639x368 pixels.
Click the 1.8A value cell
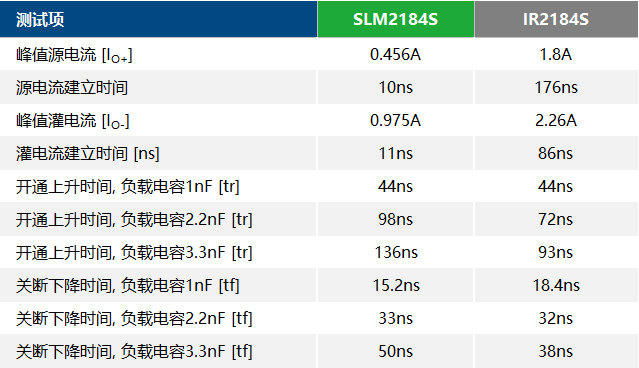[556, 54]
